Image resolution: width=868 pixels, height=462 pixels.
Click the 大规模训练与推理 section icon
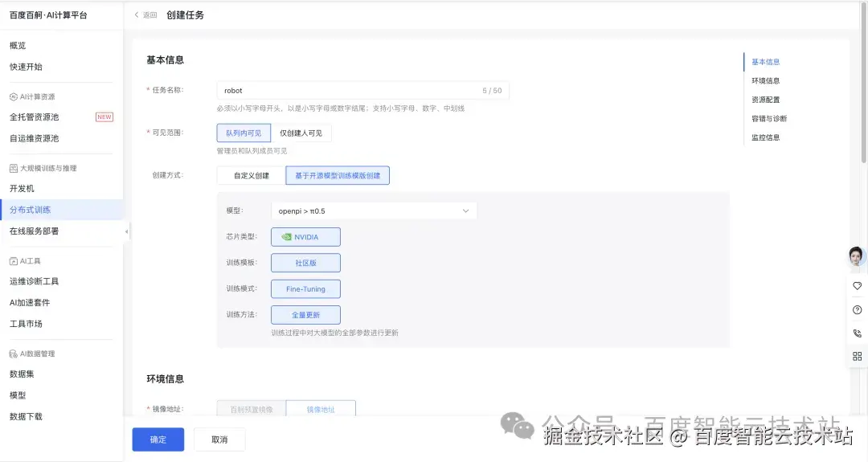click(x=14, y=168)
